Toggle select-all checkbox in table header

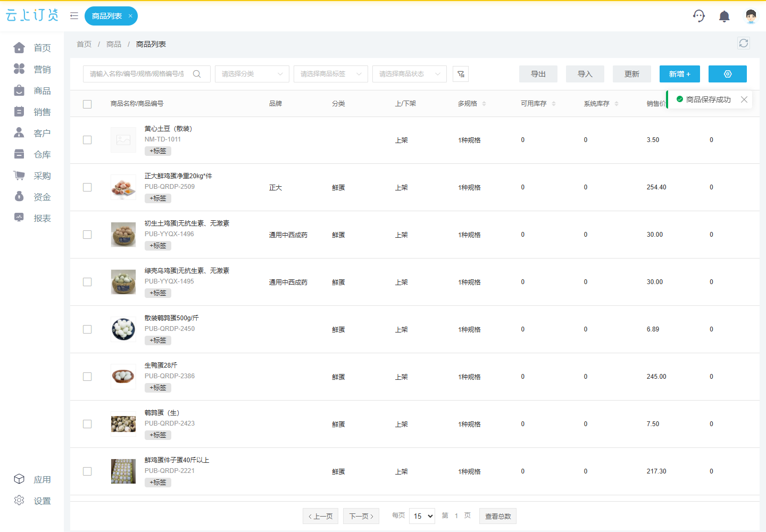87,104
